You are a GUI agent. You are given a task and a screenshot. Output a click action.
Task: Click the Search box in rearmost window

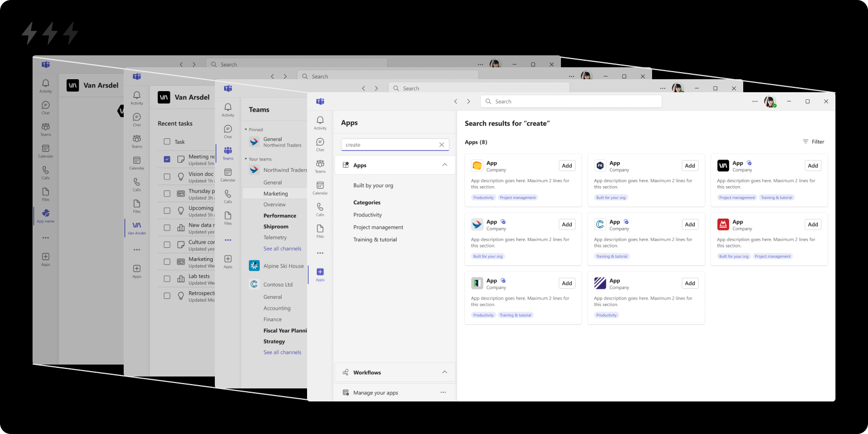[x=296, y=64]
